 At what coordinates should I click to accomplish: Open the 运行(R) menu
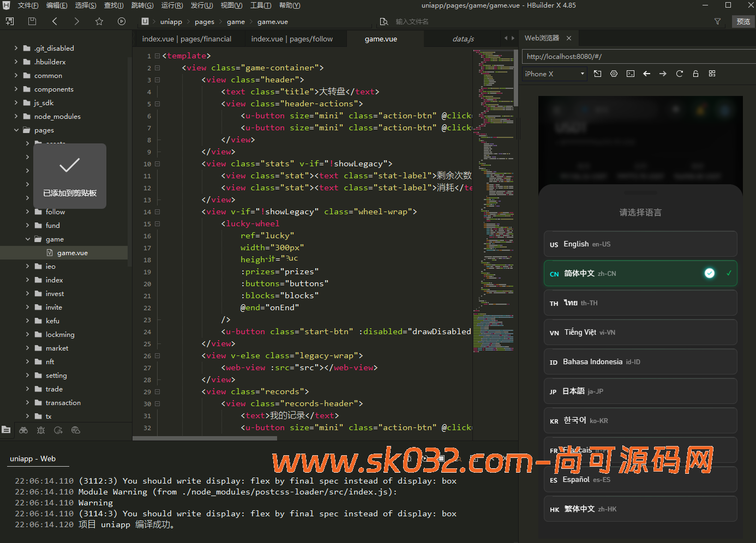(172, 5)
